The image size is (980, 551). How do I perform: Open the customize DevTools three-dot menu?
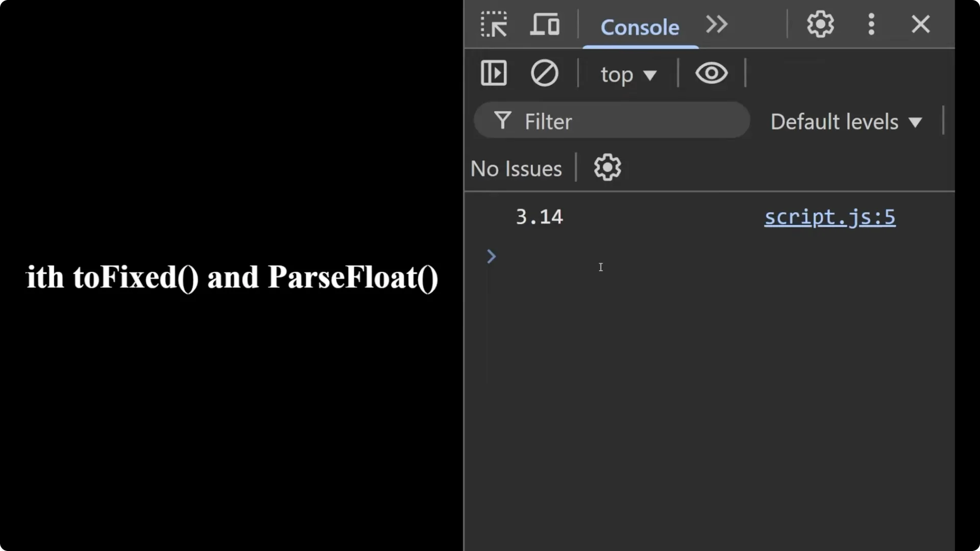[x=871, y=24]
